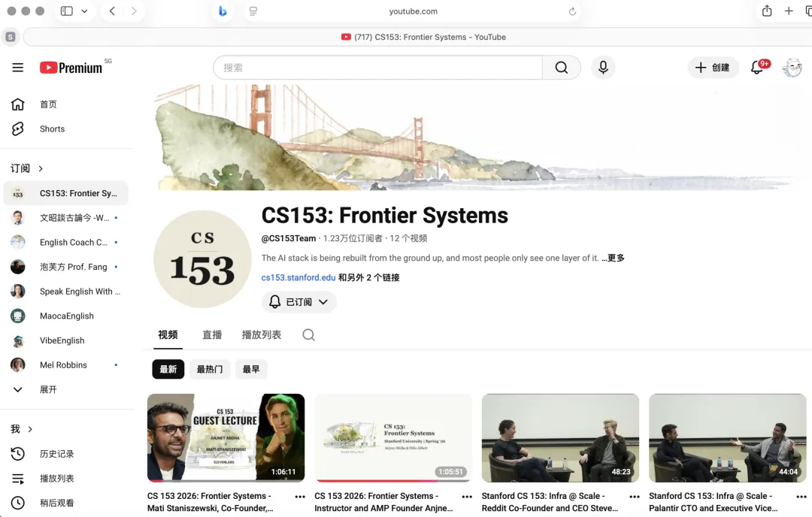Go to YouTube Premium home logo
Viewport: 812px width, 517px height.
(71, 68)
